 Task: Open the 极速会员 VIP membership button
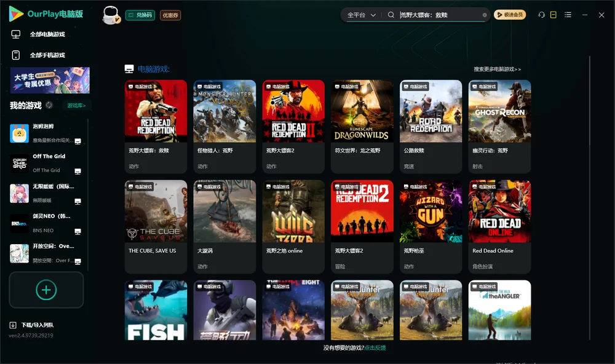pyautogui.click(x=509, y=15)
